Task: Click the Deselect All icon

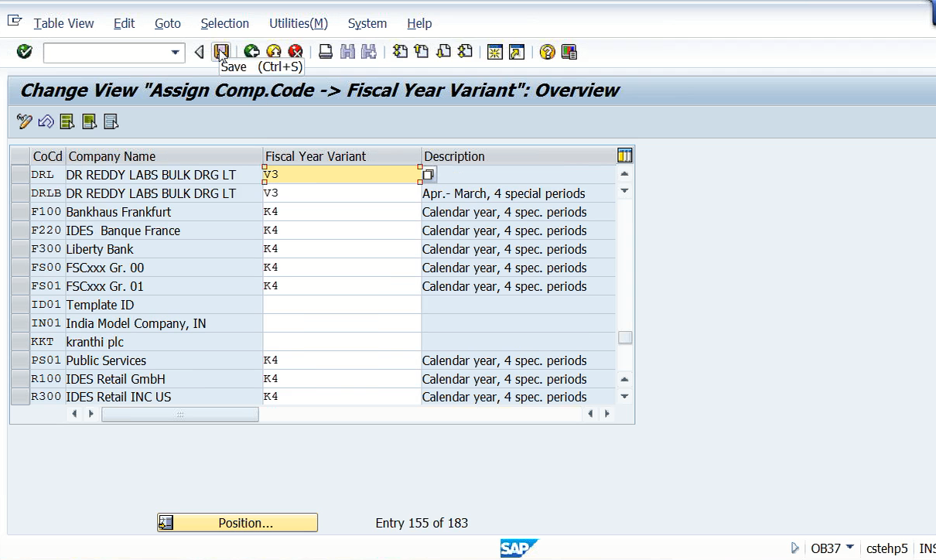Action: (x=111, y=121)
